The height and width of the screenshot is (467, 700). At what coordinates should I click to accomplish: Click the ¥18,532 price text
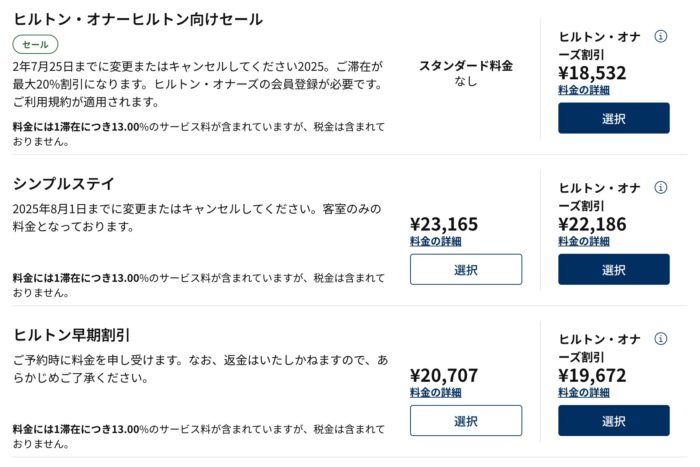(592, 73)
